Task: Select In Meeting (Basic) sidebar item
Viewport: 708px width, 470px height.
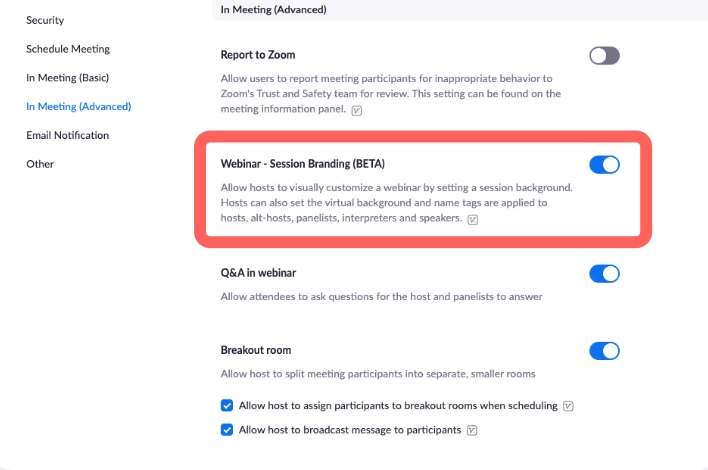Action: [67, 77]
